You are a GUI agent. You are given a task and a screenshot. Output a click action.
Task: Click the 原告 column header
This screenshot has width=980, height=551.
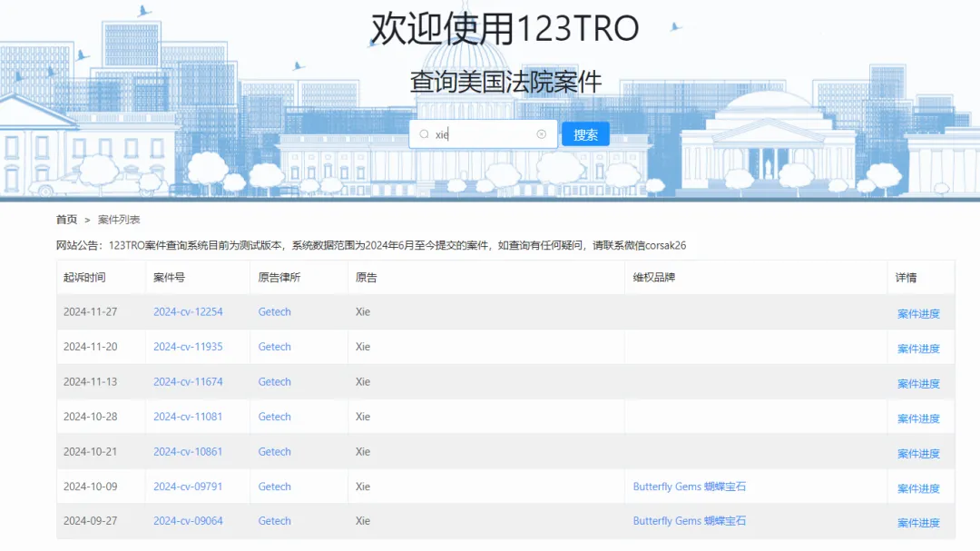(367, 278)
